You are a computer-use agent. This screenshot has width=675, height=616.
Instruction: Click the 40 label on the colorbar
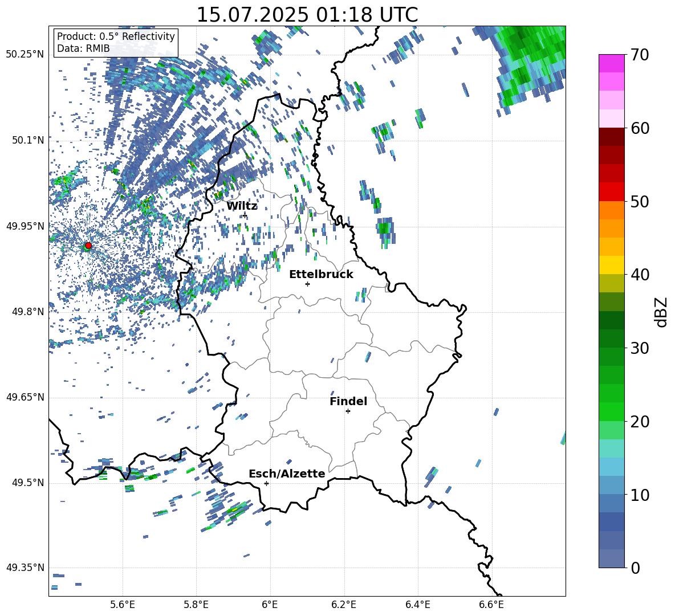(639, 275)
